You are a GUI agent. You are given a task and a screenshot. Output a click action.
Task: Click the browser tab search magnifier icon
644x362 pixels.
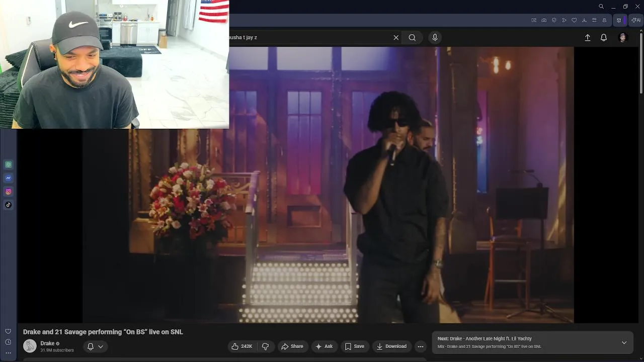point(601,7)
